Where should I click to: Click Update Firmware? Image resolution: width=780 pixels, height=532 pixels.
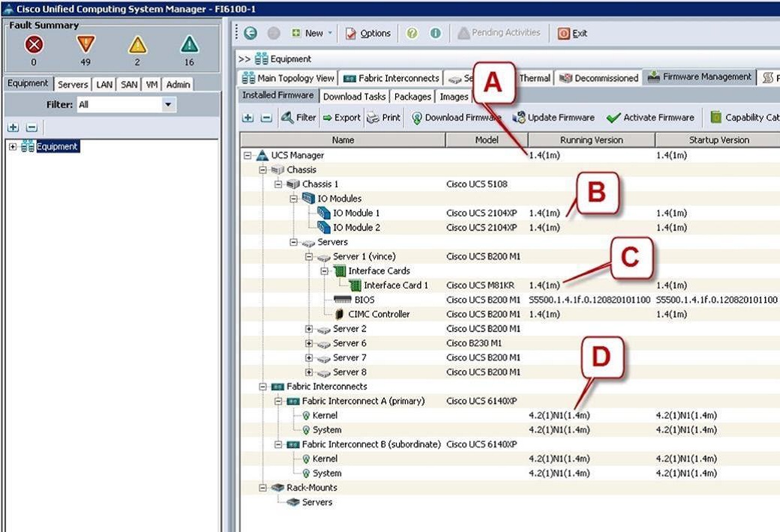(x=553, y=118)
